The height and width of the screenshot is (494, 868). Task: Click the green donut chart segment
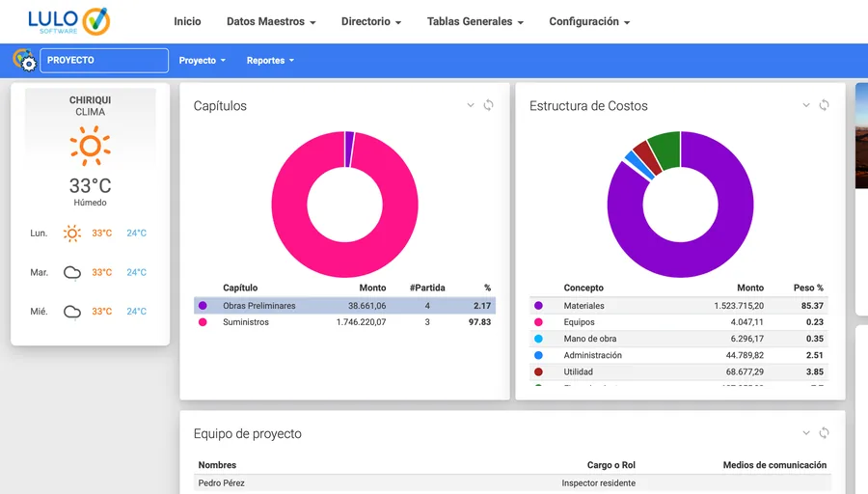[666, 149]
